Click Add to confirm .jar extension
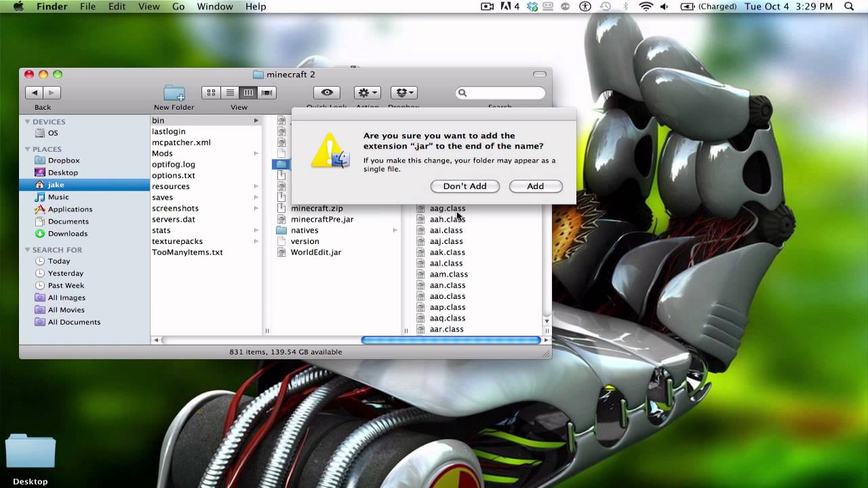 point(536,186)
